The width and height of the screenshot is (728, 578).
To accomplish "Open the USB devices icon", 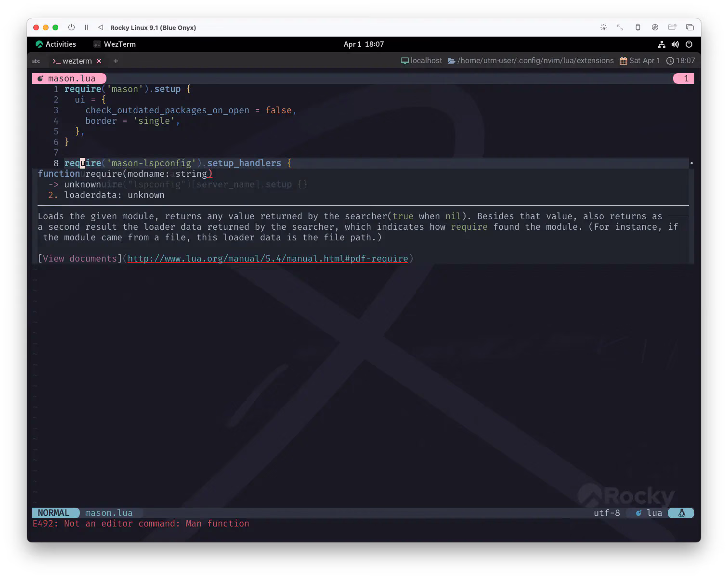I will [x=637, y=27].
